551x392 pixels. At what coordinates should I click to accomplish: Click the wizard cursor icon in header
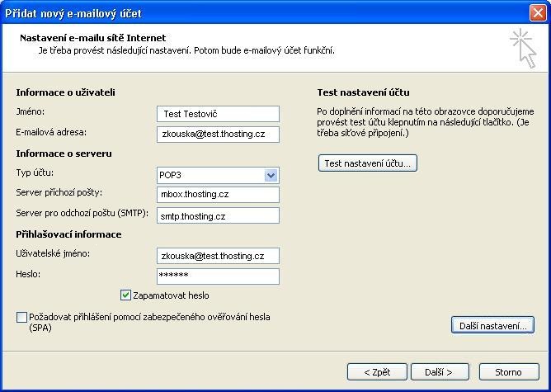(x=522, y=47)
